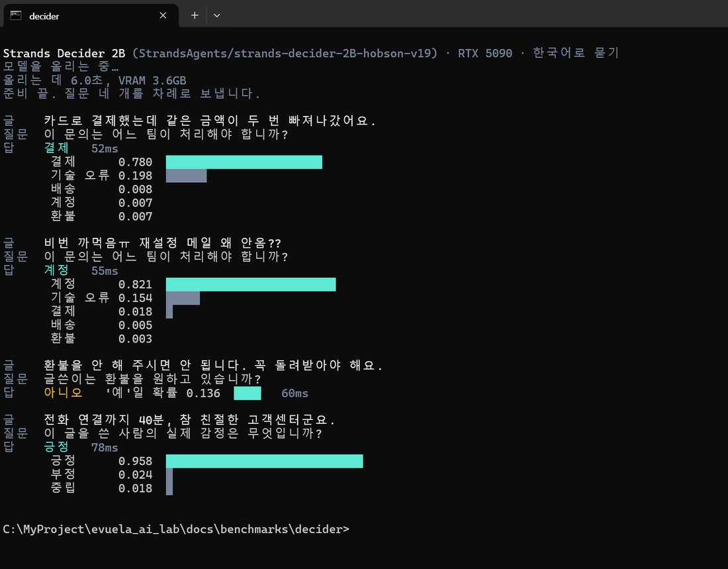Image resolution: width=728 pixels, height=569 pixels.
Task: Click the VRAM 3.6GB text
Action: point(152,80)
